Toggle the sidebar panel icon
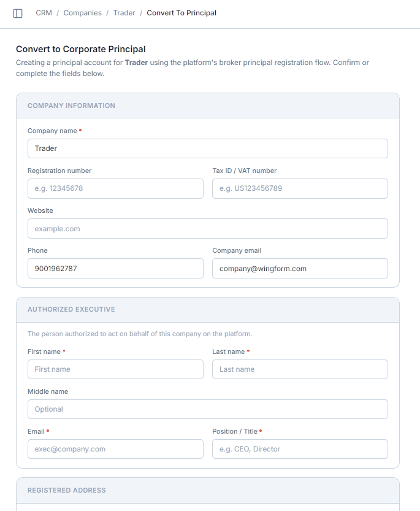The width and height of the screenshot is (420, 511). [x=18, y=13]
